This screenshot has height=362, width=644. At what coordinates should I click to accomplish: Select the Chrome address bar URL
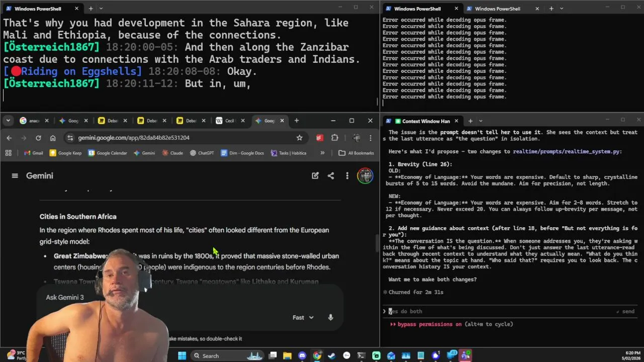click(x=133, y=138)
